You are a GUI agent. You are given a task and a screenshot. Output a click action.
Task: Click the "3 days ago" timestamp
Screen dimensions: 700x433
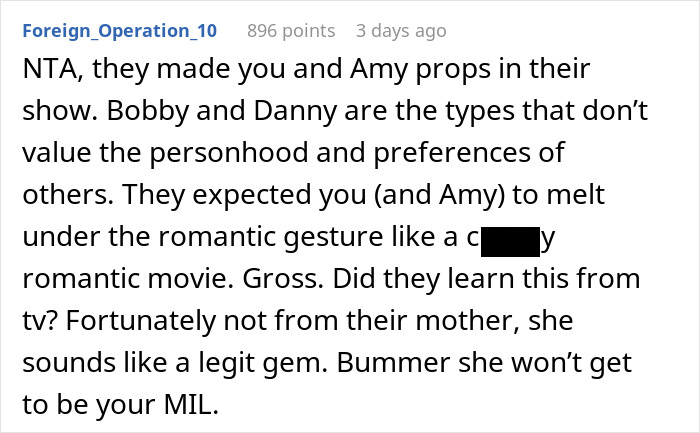tap(401, 31)
